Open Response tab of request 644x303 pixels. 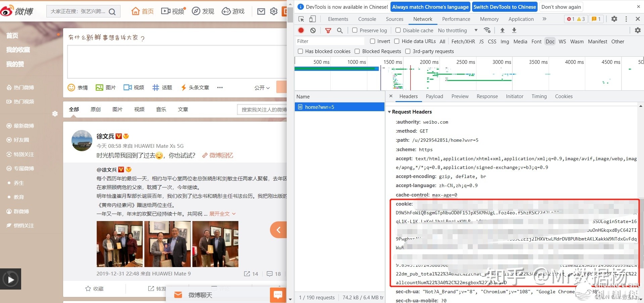487,96
